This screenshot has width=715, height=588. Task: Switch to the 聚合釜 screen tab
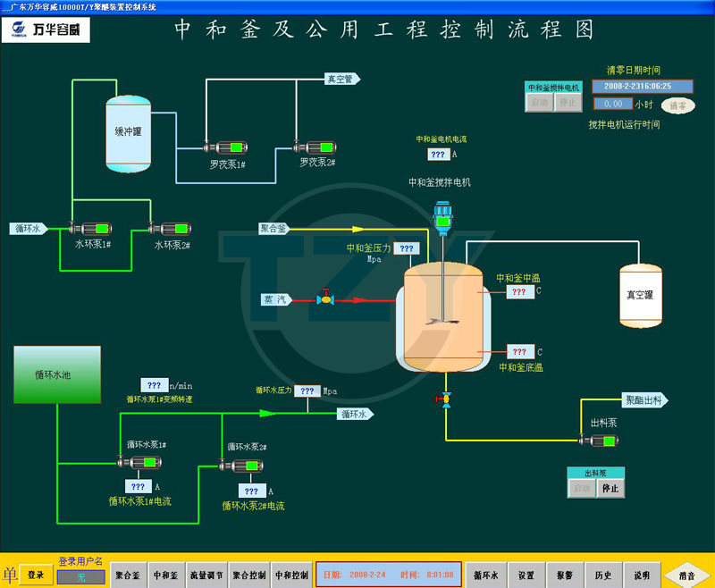click(x=128, y=575)
